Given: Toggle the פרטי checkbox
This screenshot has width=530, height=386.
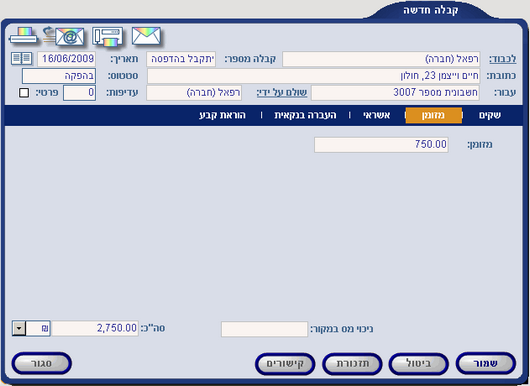Looking at the screenshot, I should 24,93.
